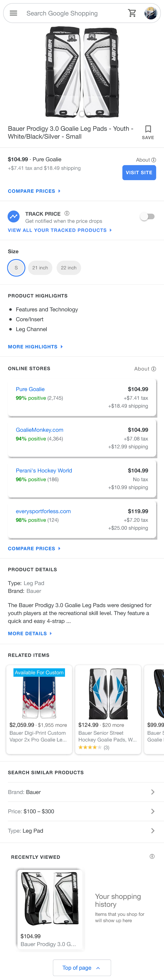
Task: Open Bauer Senior Street Hockey pads thumbnail
Action: pyautogui.click(x=108, y=694)
